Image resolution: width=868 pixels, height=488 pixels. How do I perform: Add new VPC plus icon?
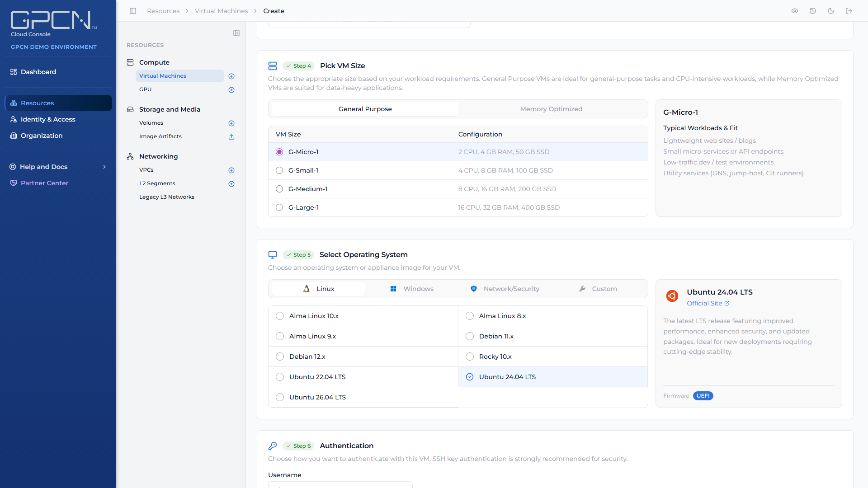(231, 170)
